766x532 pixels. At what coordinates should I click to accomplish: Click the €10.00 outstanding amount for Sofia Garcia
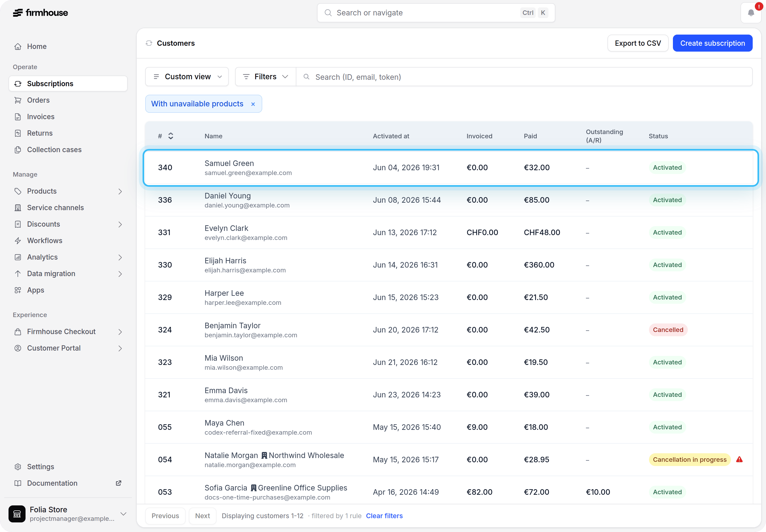tap(598, 492)
